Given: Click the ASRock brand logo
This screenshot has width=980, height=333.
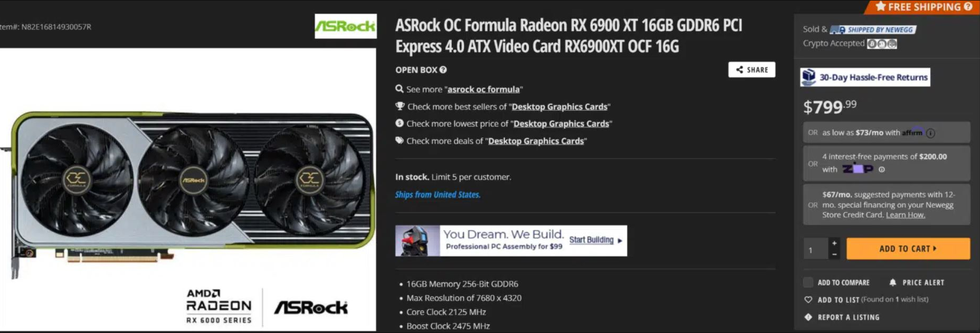Looking at the screenshot, I should pyautogui.click(x=346, y=26).
